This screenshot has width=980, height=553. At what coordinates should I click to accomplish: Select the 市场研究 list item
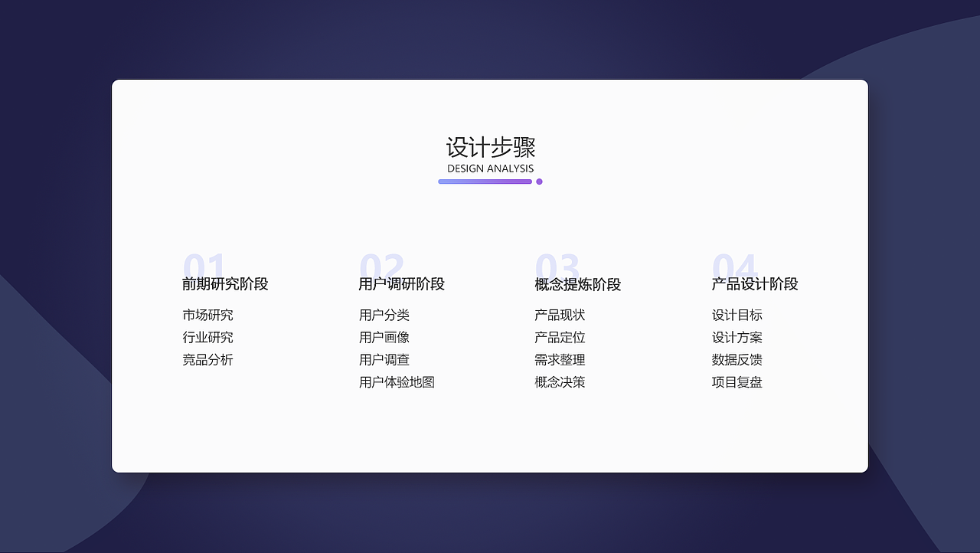tap(207, 315)
